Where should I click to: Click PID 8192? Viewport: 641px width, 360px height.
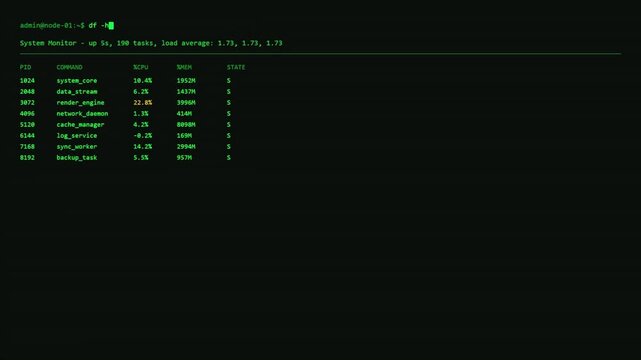click(x=27, y=158)
